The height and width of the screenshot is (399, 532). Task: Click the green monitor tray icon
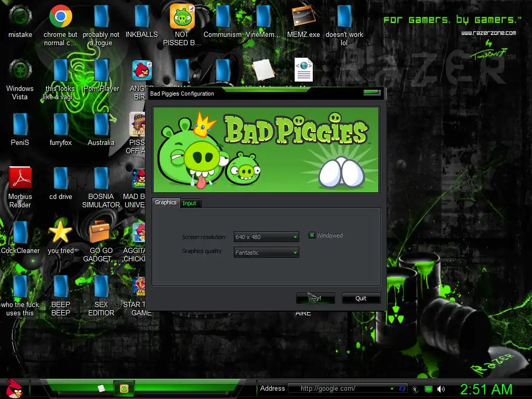[x=429, y=389]
